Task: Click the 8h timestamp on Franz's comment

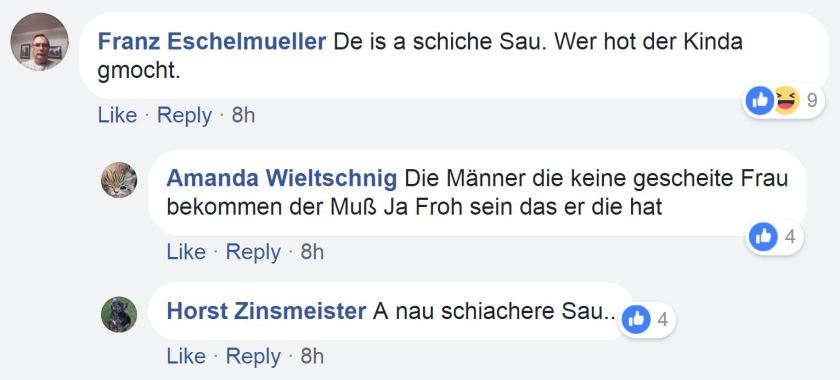Action: click(x=243, y=115)
